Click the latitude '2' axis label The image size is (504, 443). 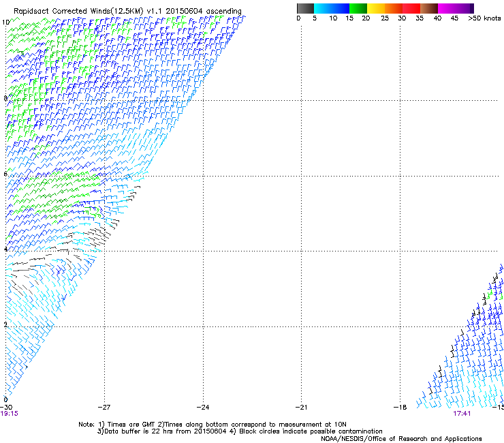[5, 324]
